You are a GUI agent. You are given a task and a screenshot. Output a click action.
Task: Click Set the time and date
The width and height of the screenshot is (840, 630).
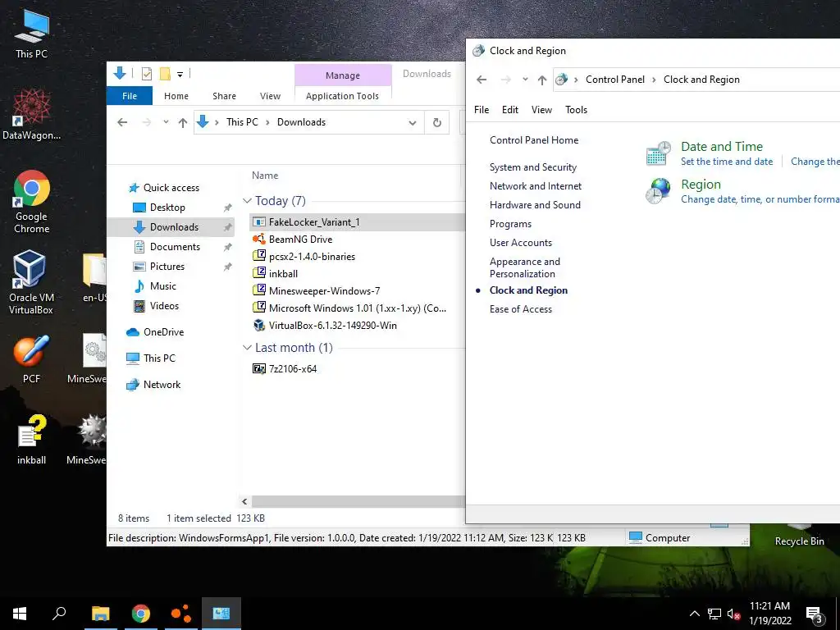[x=727, y=162]
